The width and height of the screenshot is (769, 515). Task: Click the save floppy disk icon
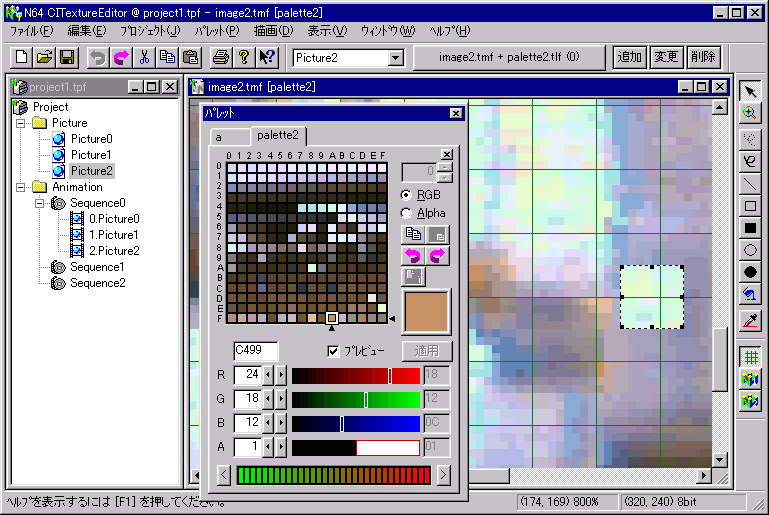point(67,58)
